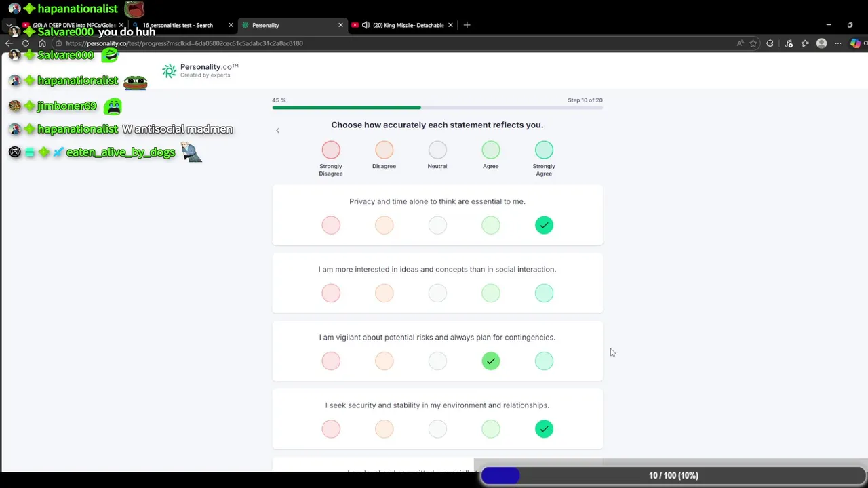Screen dimensions: 868x488
Task: Select Neutral for ideas and concepts statement
Action: (437, 293)
